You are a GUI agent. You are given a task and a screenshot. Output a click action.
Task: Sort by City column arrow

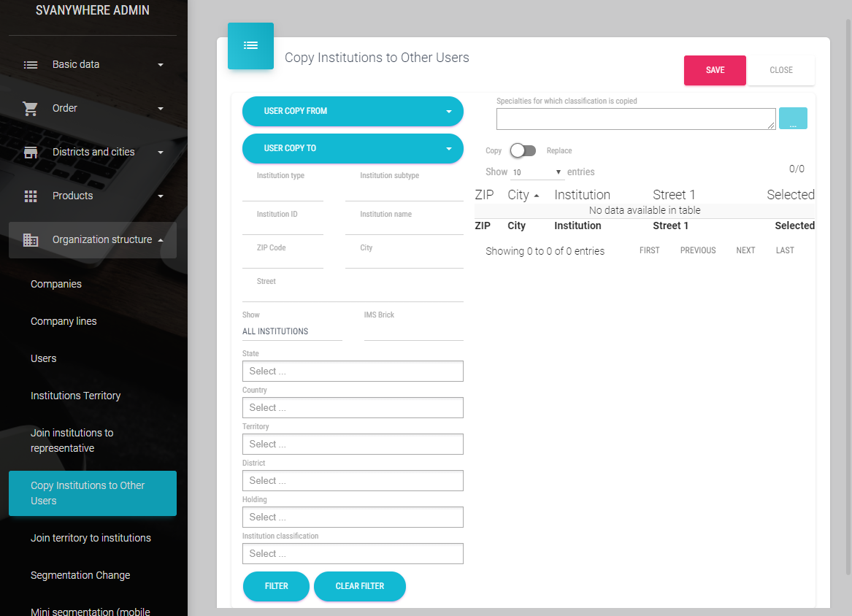537,196
